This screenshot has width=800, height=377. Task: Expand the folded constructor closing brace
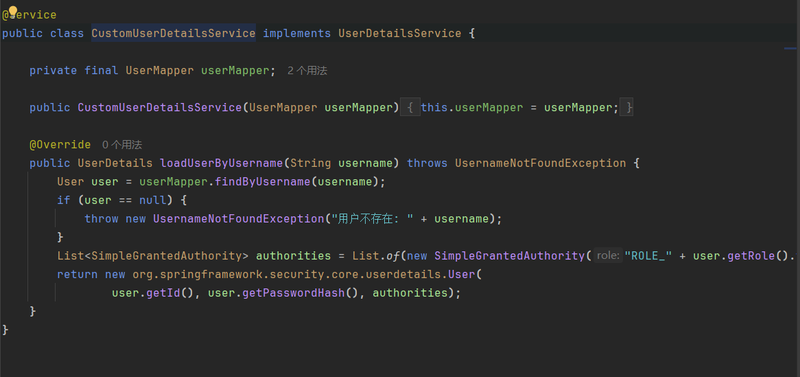click(627, 108)
